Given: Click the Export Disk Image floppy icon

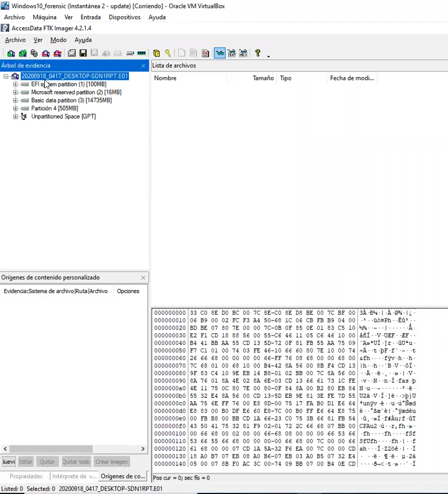Looking at the screenshot, I should [x=83, y=53].
